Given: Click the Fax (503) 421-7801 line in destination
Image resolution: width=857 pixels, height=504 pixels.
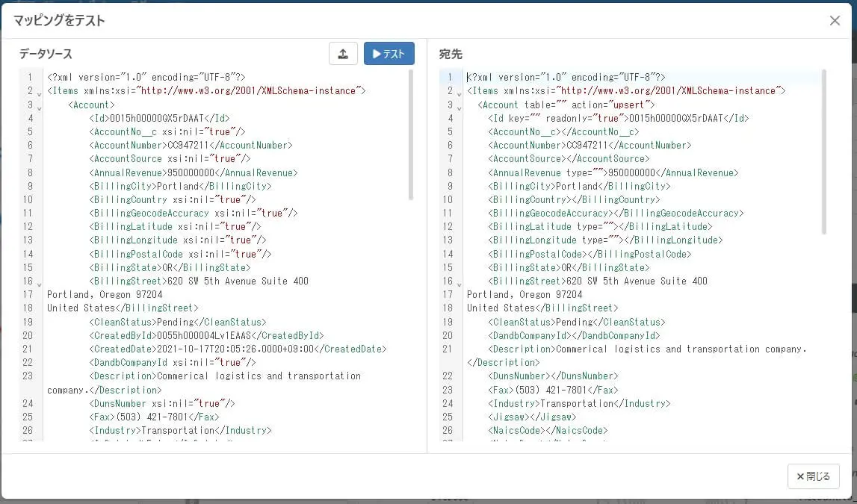Looking at the screenshot, I should (x=553, y=390).
